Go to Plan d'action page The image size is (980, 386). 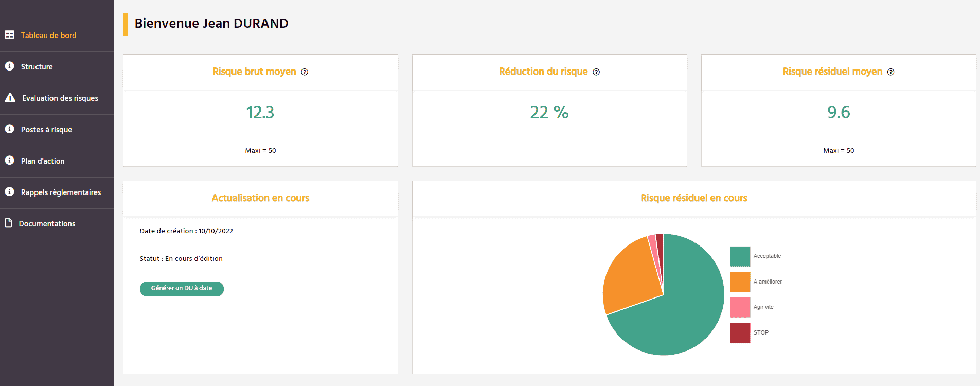click(x=43, y=161)
